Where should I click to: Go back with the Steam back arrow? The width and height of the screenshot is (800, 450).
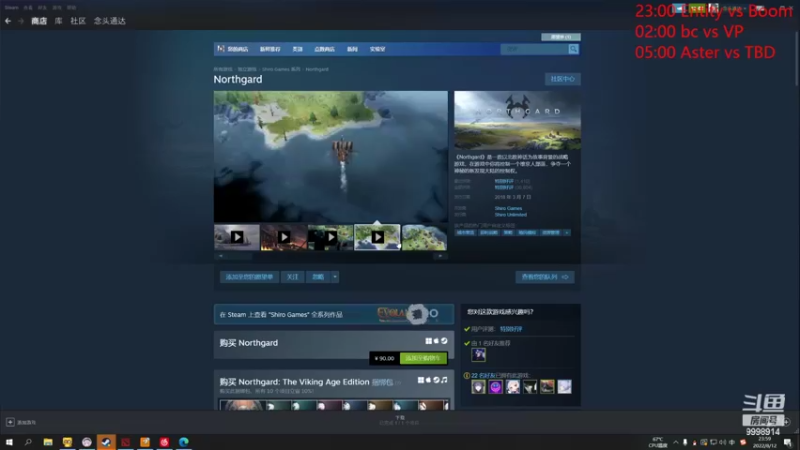(8, 21)
